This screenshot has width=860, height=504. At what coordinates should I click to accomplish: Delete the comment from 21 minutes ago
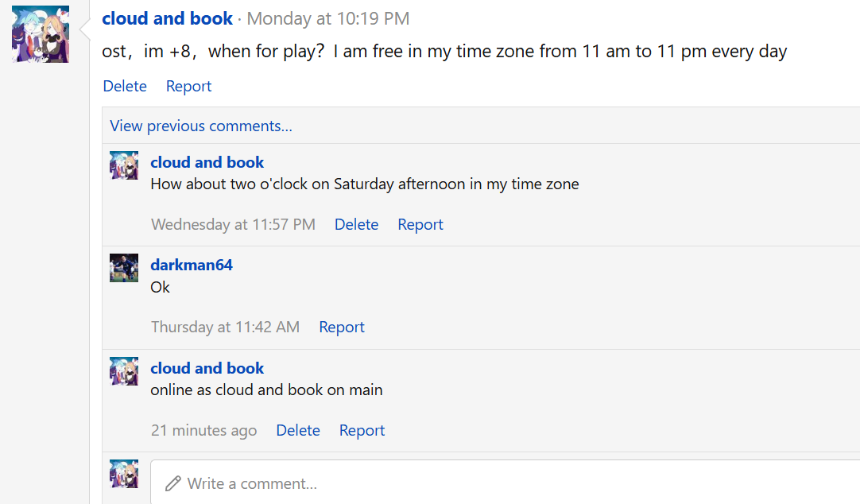(298, 430)
